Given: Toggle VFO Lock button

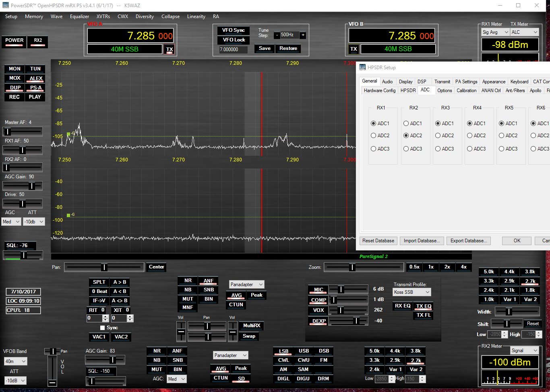Looking at the screenshot, I should 234,40.
